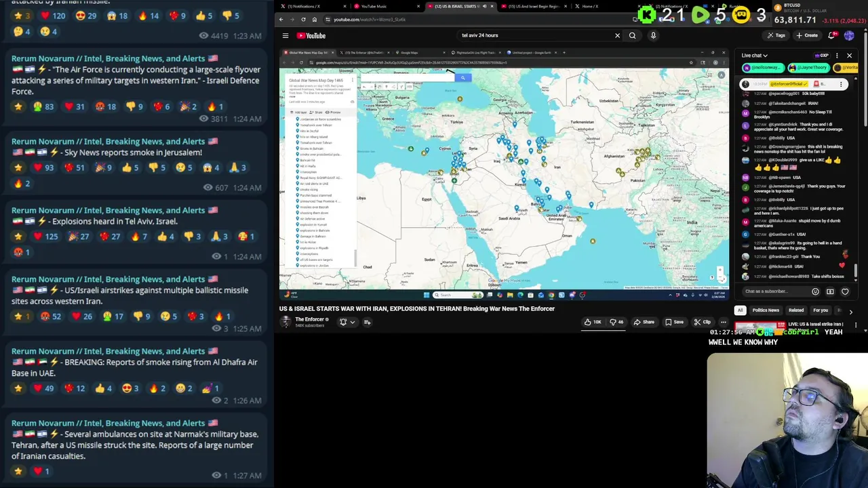Open The Enforcer channel avatar
The image size is (868, 488).
click(286, 322)
